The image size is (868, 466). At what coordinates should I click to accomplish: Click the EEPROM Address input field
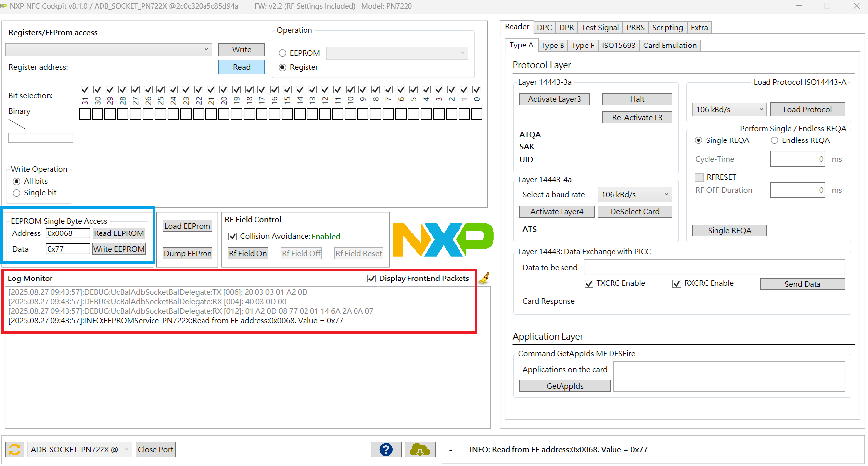click(x=67, y=233)
